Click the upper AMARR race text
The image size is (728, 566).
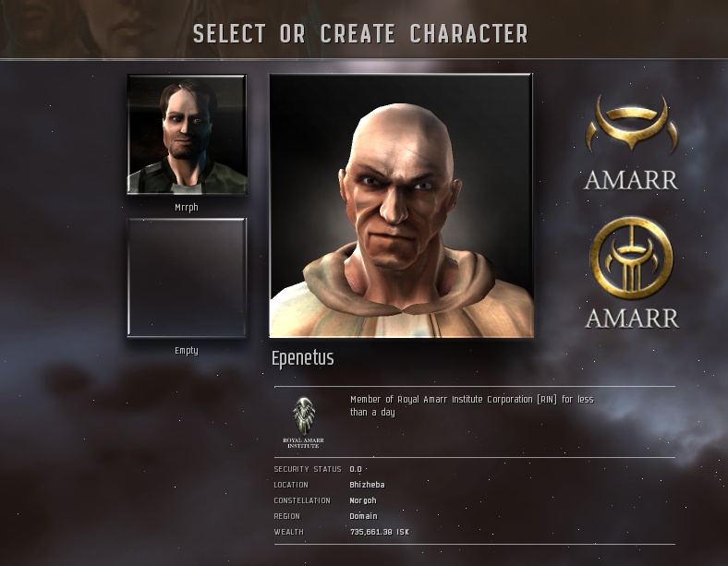pyautogui.click(x=631, y=180)
